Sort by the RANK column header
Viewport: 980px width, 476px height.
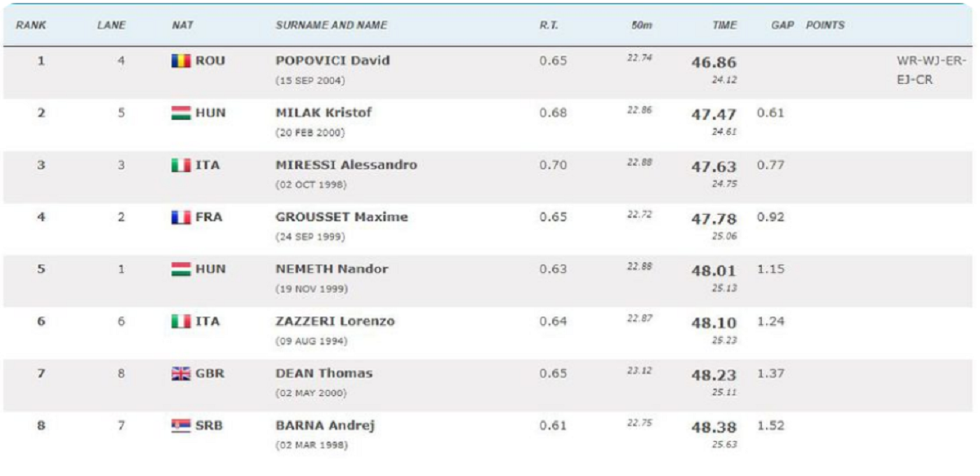pos(31,25)
